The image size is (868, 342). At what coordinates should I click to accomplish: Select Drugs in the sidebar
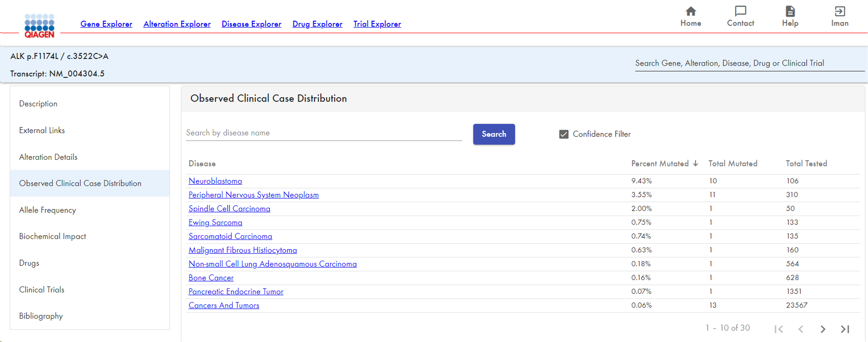(90, 263)
